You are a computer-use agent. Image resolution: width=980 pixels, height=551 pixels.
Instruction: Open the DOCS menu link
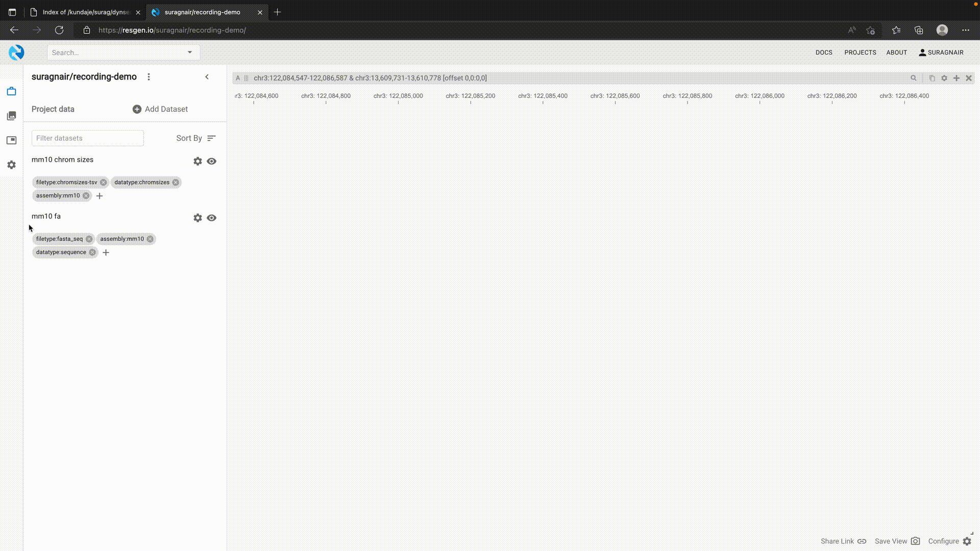[824, 53]
